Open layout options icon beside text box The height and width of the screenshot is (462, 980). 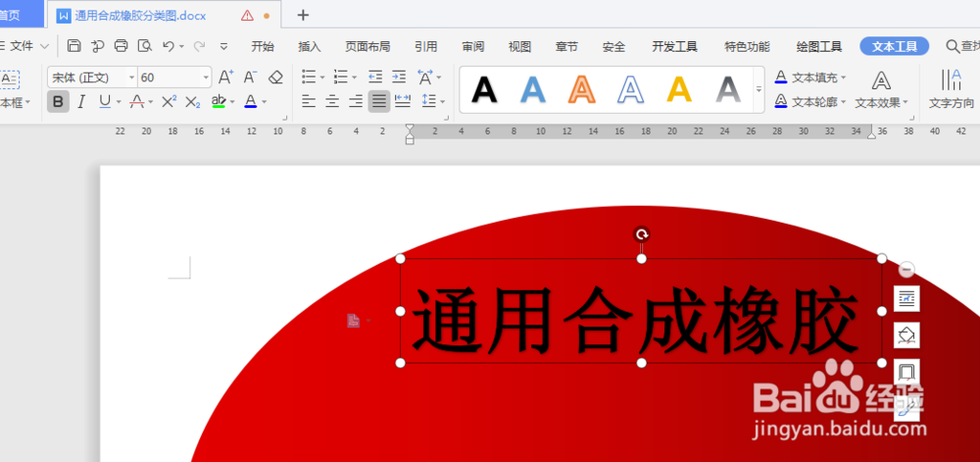point(906,299)
